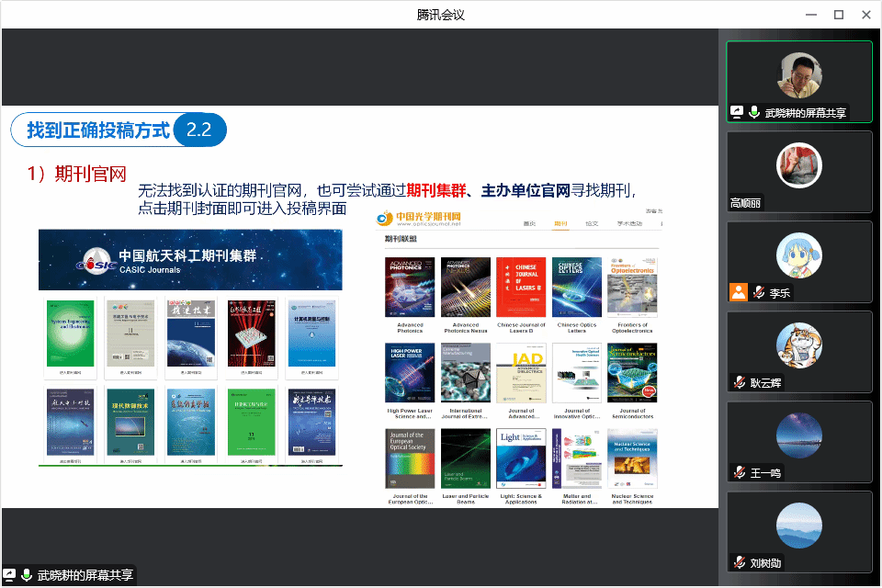Screen dimensions: 882x588
Task: Click the 中国航天科工期刊集群 CASIC banner
Action: (x=190, y=260)
